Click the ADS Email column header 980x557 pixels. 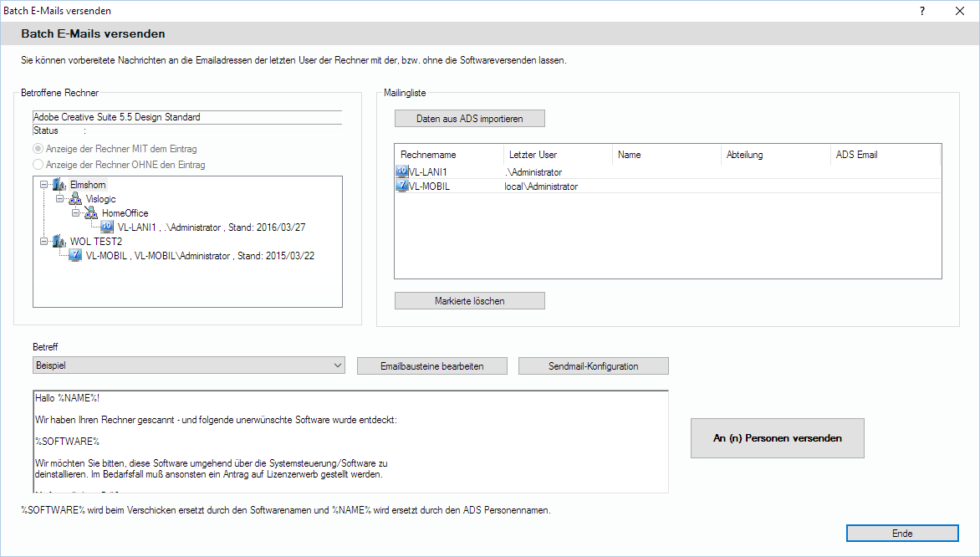click(885, 155)
